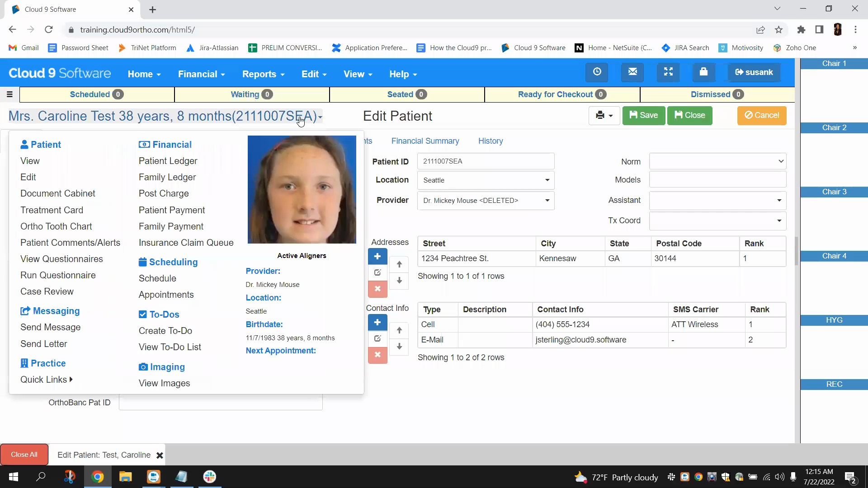
Task: Click inside the OrthoBanc Pat ID field
Action: [220, 402]
